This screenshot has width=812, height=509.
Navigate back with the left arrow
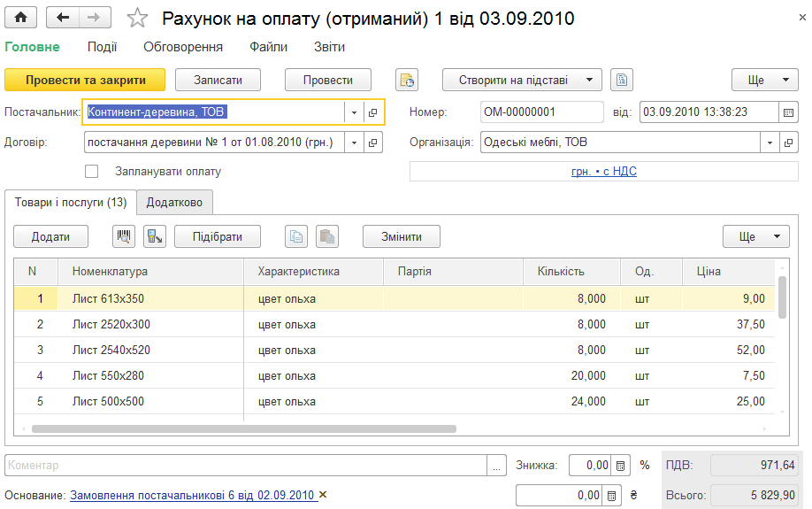(63, 18)
